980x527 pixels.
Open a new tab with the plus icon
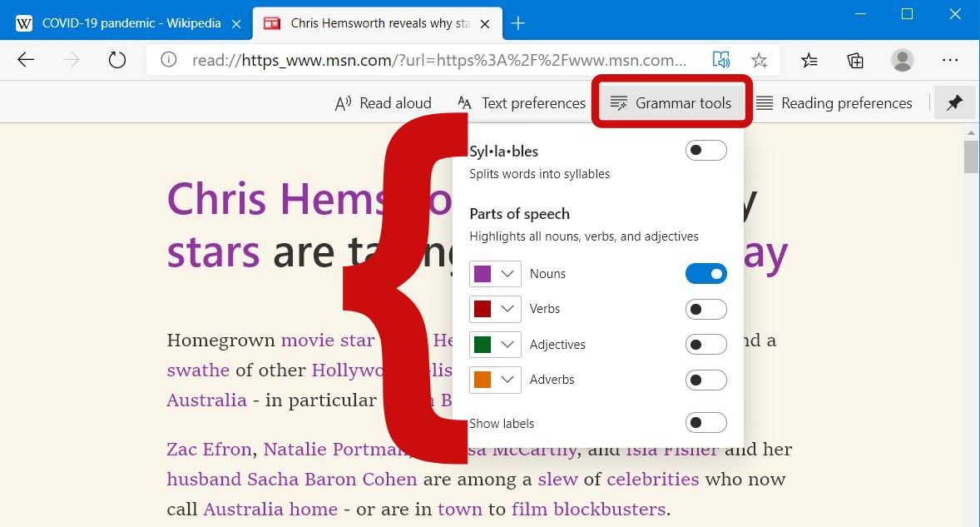(517, 24)
